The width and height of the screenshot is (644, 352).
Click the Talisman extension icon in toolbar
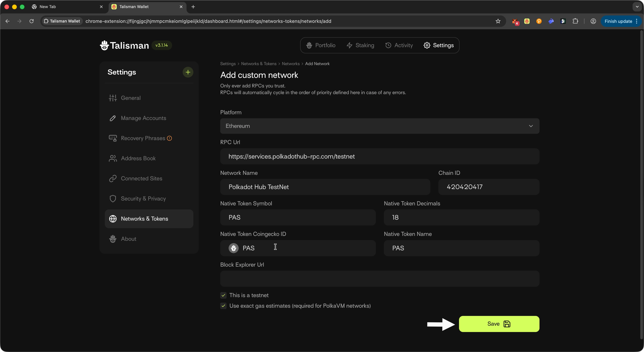tap(527, 21)
